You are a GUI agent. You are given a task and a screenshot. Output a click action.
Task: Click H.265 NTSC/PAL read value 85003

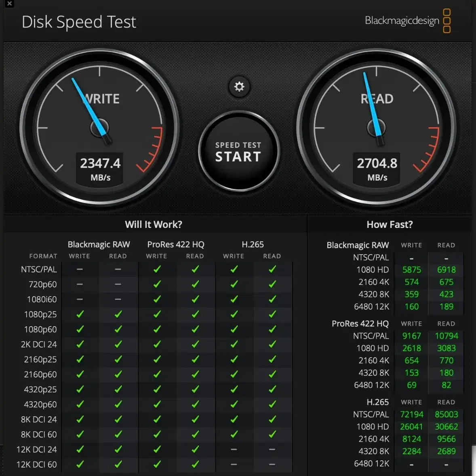(446, 415)
